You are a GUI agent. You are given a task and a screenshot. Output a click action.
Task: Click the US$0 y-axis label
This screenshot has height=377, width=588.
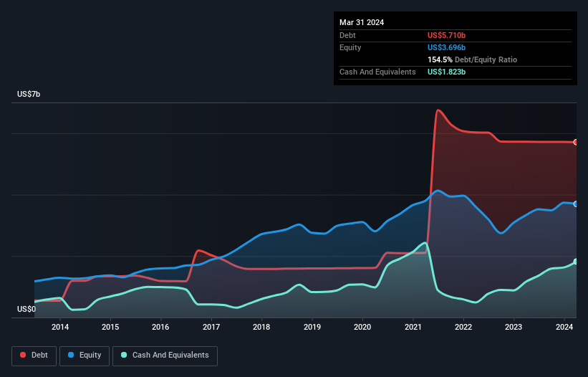[x=26, y=309]
